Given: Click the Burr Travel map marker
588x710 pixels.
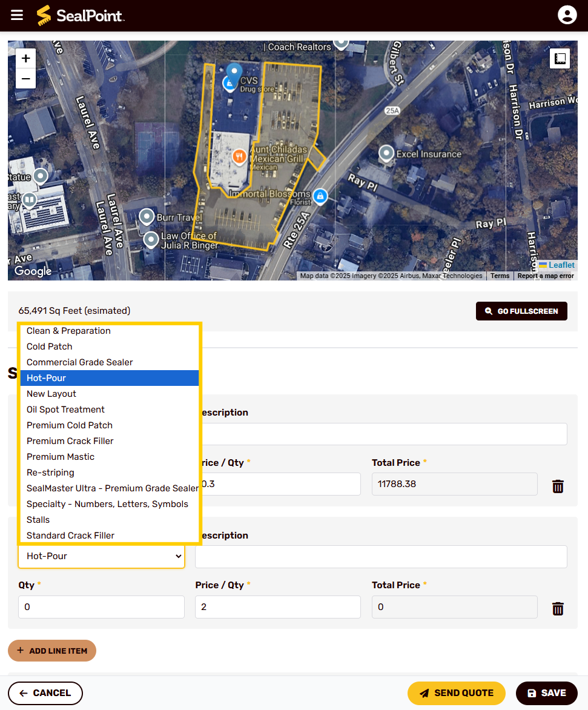Looking at the screenshot, I should 146,217.
